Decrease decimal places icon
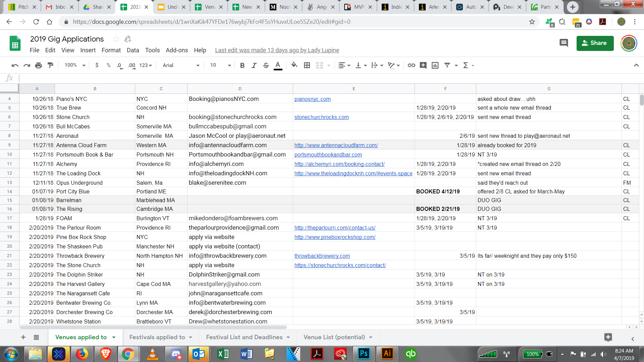Viewport: 644px width, 362px height. coord(120,65)
